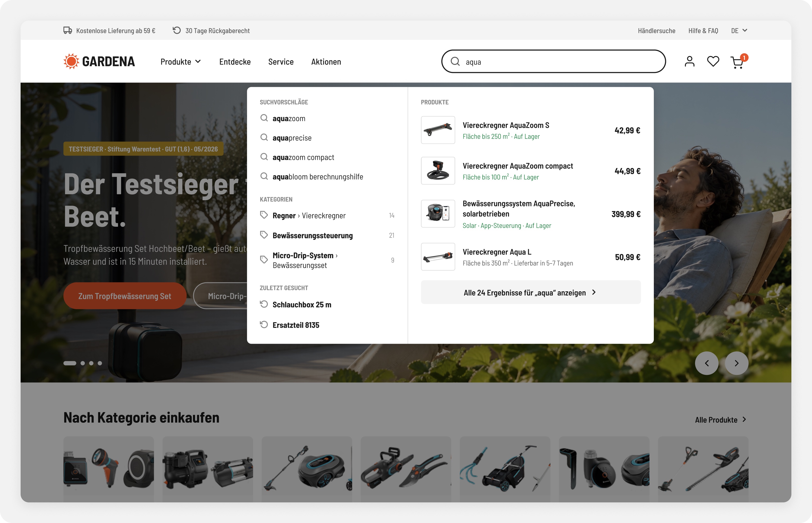
Task: Click the GARDENA logo
Action: pyautogui.click(x=99, y=62)
